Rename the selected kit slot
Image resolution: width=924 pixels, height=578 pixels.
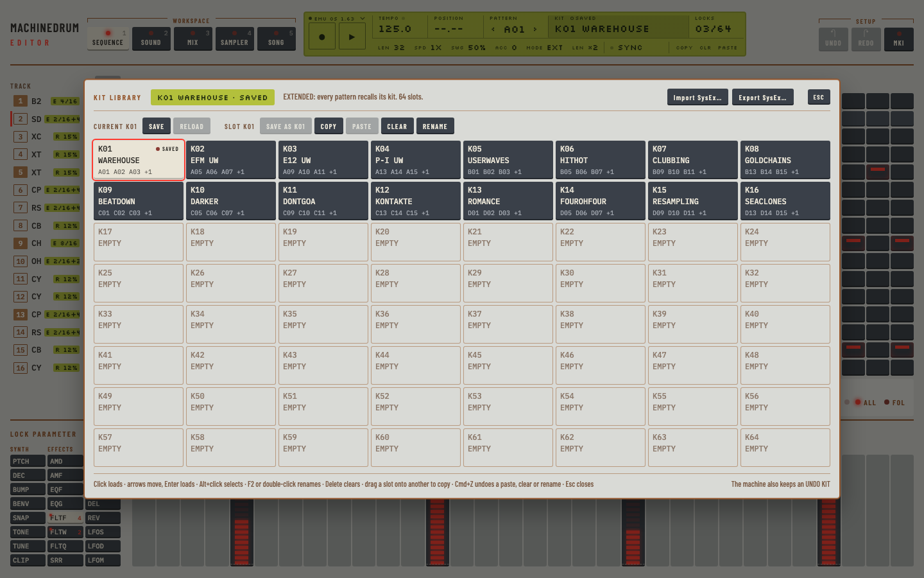tap(435, 126)
